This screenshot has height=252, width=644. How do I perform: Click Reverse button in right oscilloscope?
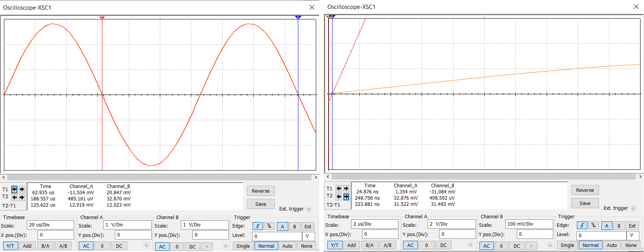pyautogui.click(x=585, y=190)
